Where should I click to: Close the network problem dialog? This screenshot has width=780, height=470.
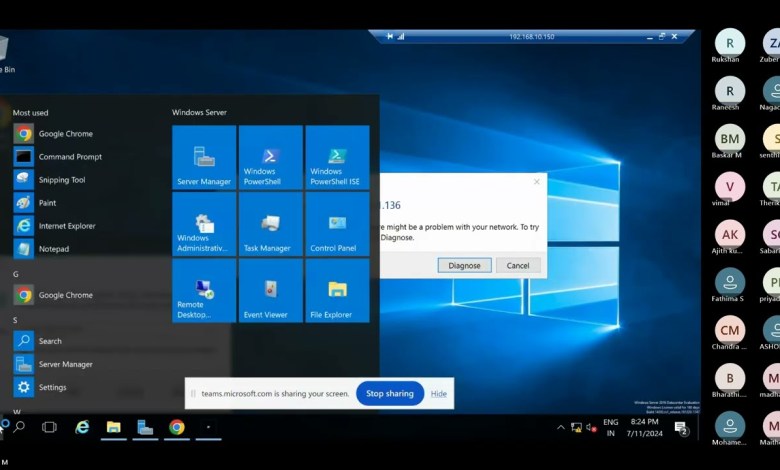536,182
